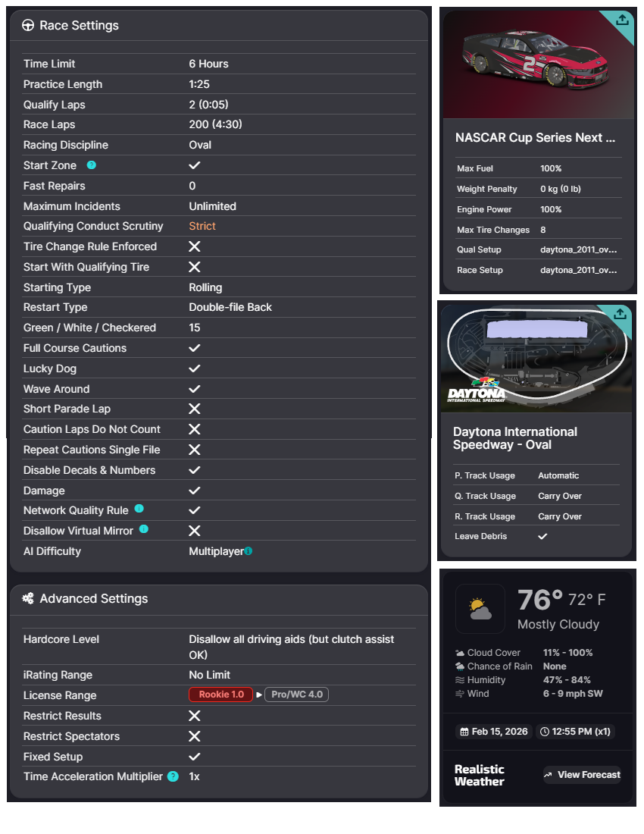Click the AI Difficulty Multiplayer info icon

249,551
